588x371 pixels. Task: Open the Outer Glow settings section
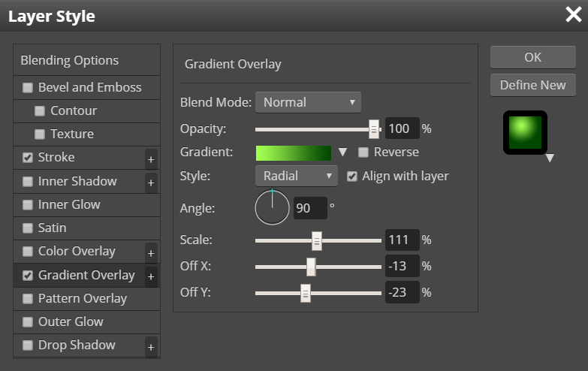71,321
